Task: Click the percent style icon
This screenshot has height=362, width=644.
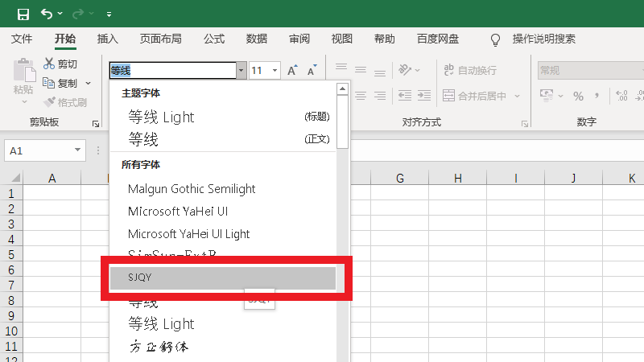Action: 578,97
